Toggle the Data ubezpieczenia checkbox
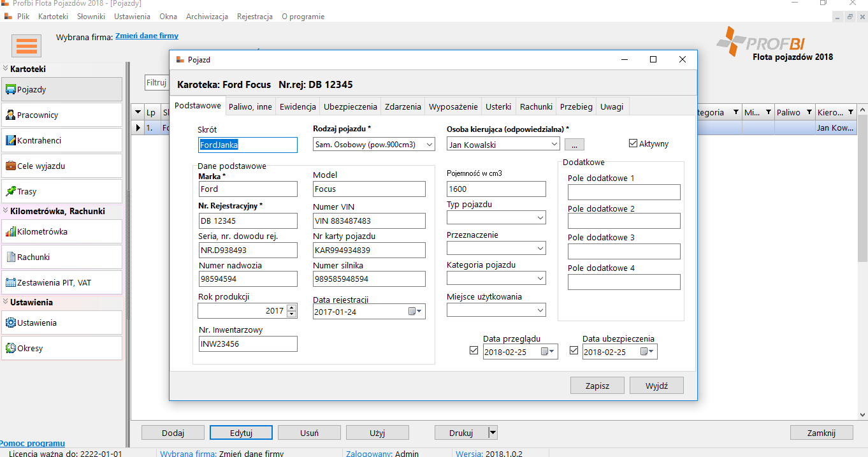Viewport: 868px width, 457px height. [x=574, y=351]
